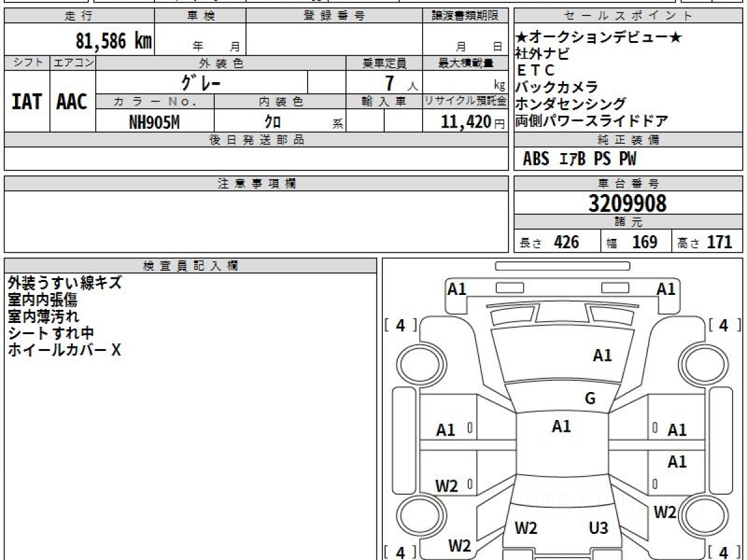Select the U3 damage mark on diagram
Image resolution: width=747 pixels, height=560 pixels.
(x=598, y=529)
